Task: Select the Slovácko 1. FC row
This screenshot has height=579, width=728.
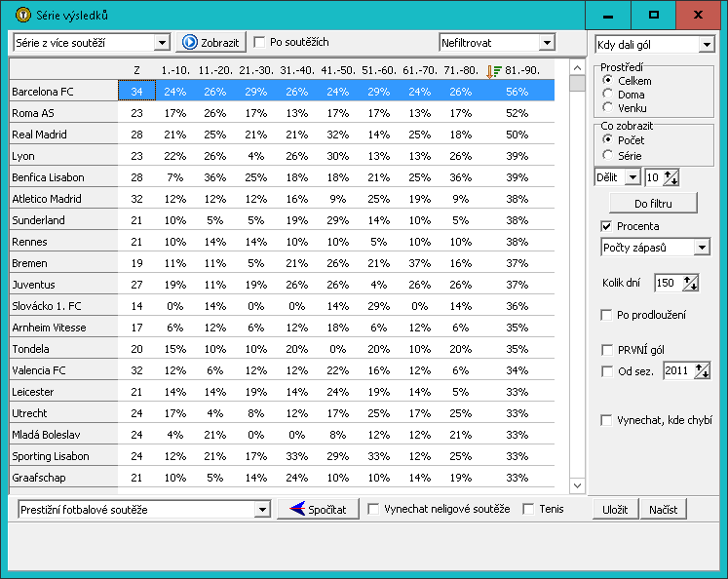Action: [x=282, y=305]
